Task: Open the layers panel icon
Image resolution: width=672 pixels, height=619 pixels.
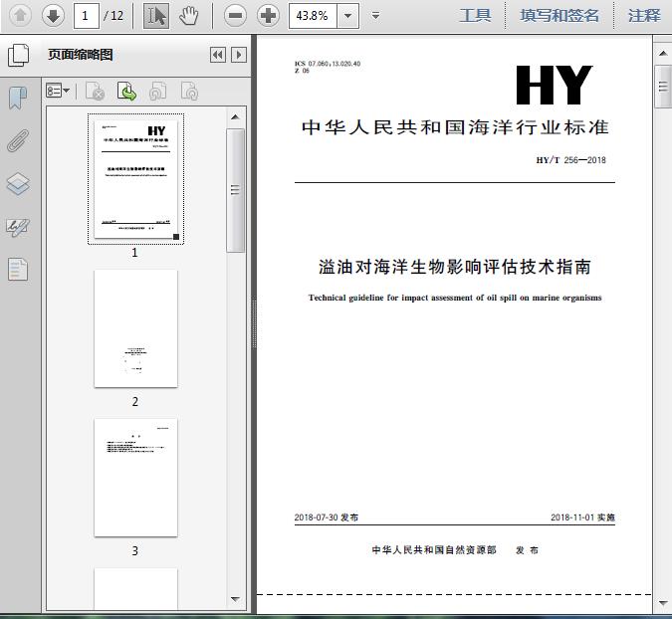Action: (18, 184)
